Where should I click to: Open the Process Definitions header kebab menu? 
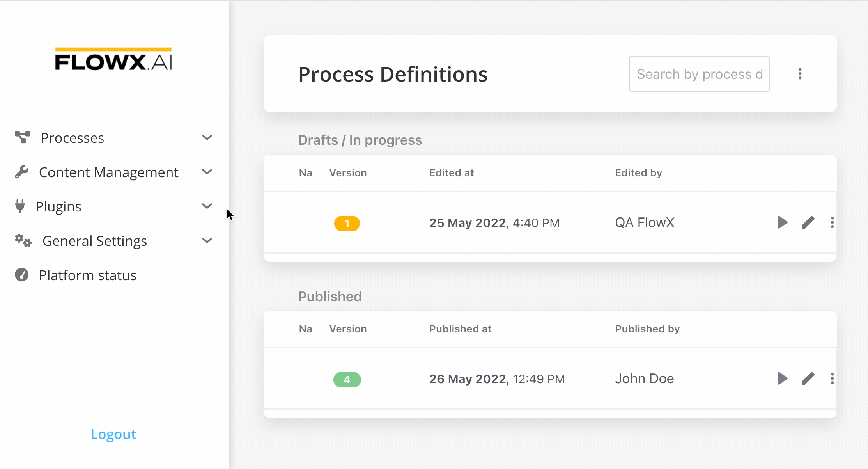(800, 74)
